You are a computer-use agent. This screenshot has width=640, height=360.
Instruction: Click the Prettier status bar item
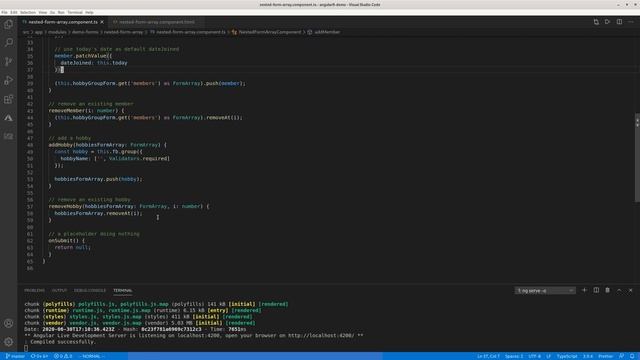click(x=606, y=356)
